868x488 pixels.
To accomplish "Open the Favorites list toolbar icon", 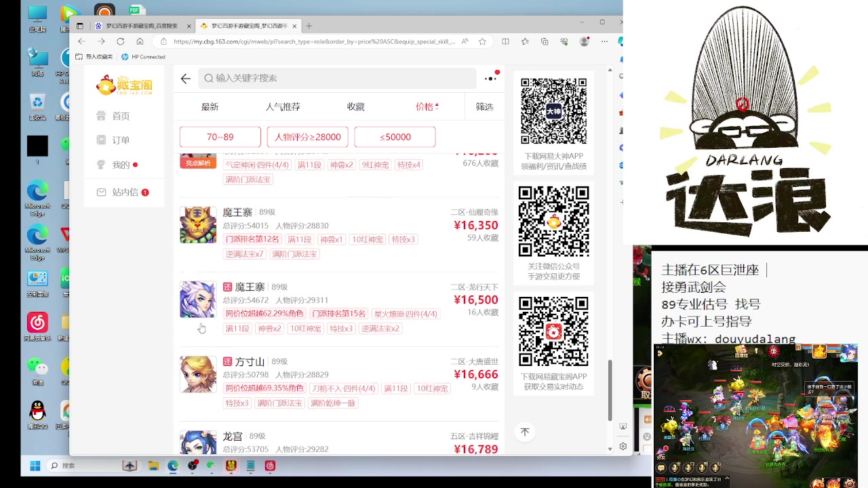I will (x=525, y=41).
